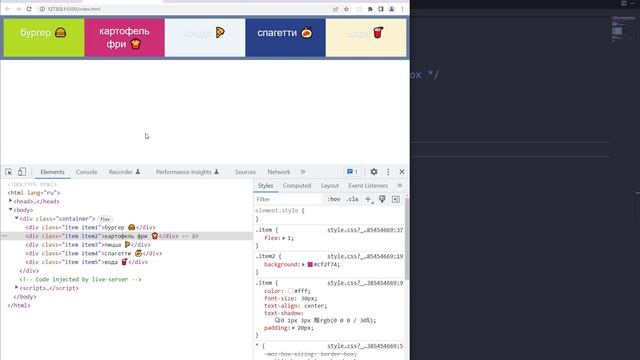Select the Styles pane tab
The image size is (640, 360).
(x=265, y=186)
